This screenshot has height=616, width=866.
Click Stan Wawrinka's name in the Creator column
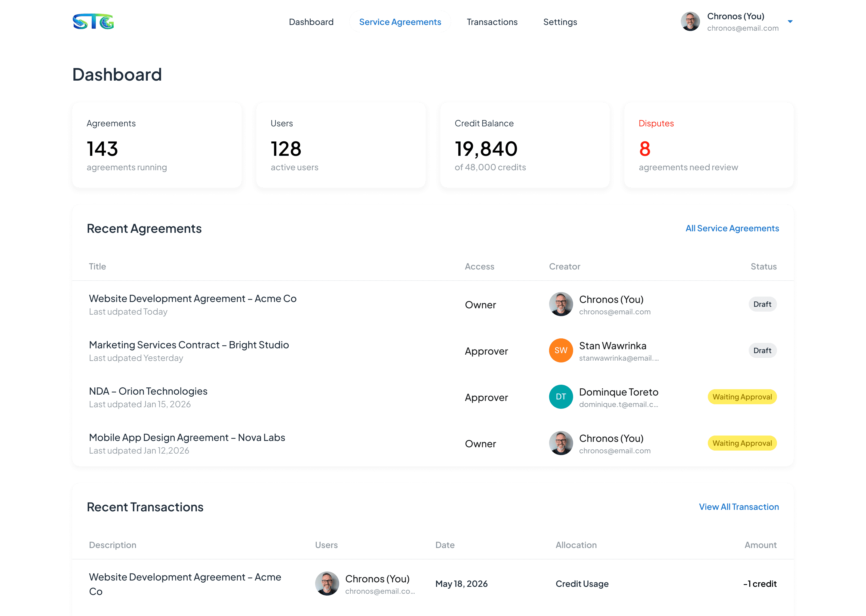(612, 346)
